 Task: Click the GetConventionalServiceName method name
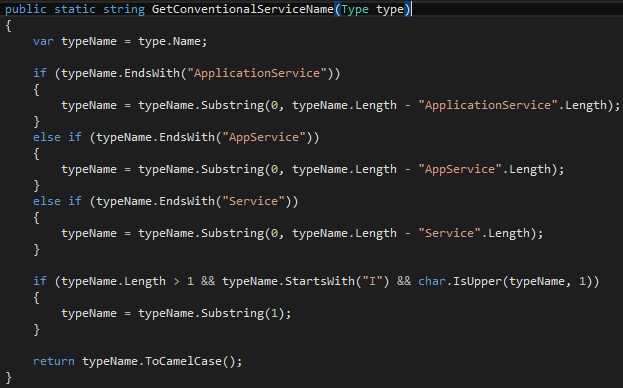(x=242, y=9)
